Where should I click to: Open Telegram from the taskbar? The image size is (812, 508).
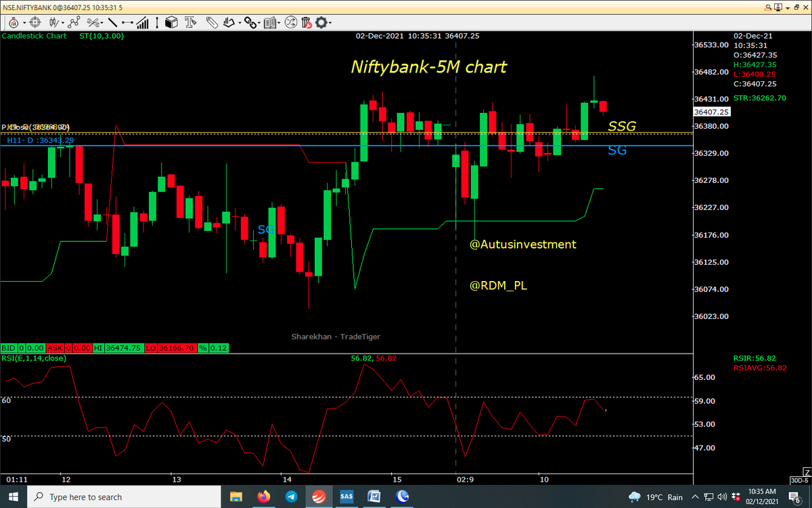pos(291,496)
